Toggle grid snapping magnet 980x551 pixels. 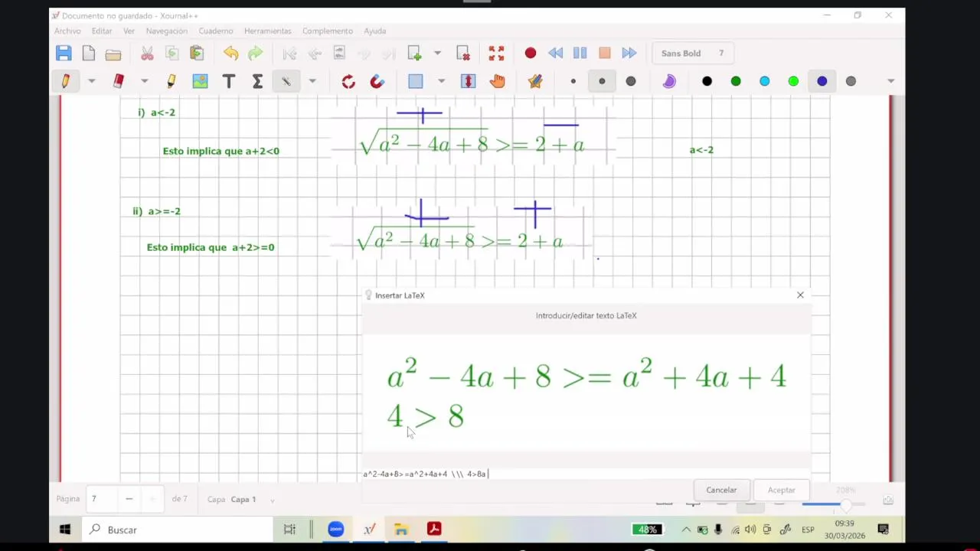[377, 81]
